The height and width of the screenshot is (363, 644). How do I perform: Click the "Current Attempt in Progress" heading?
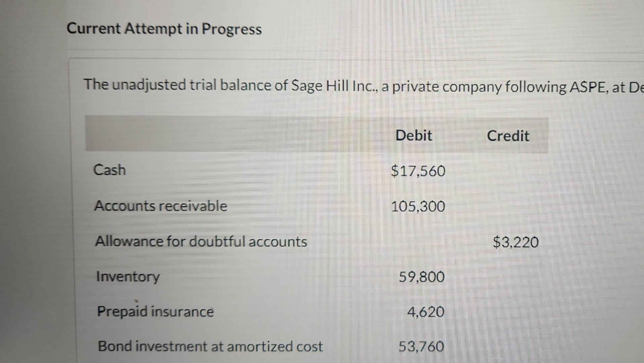coord(164,29)
